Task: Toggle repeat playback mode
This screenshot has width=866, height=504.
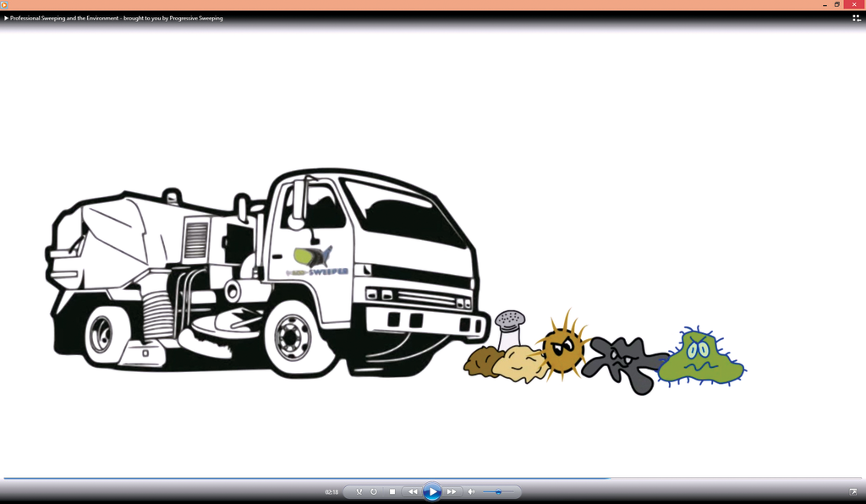Action: pos(374,492)
